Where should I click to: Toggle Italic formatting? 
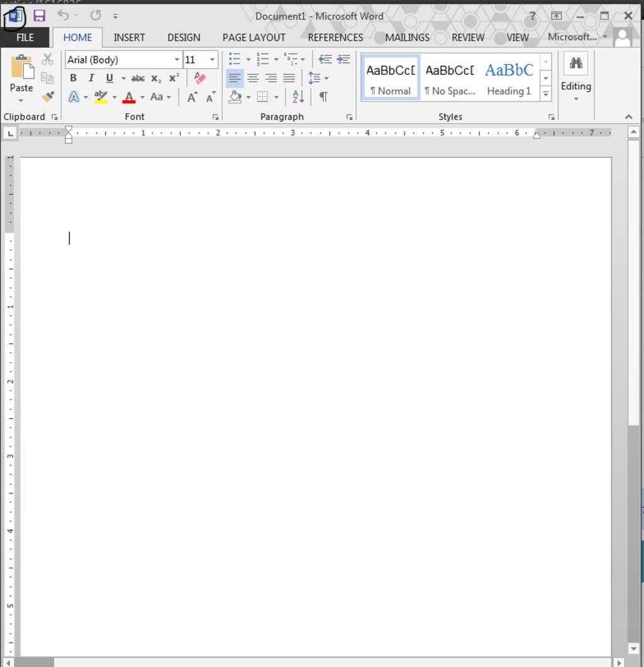point(91,78)
